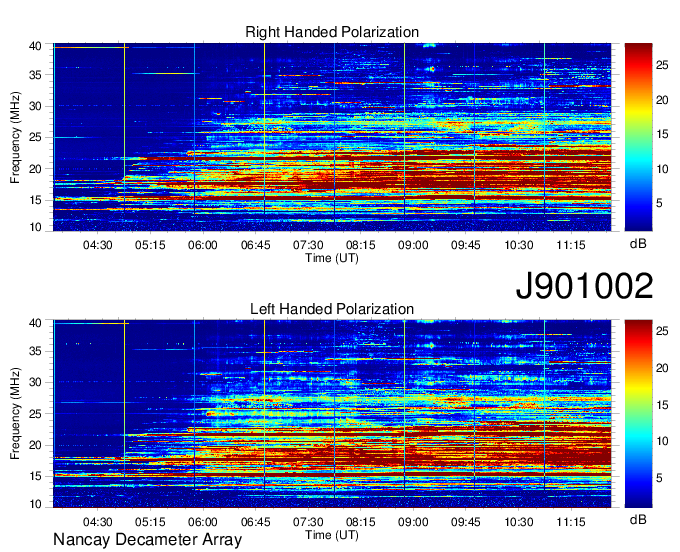Click the 09:00 time tick on the right-handed plot
Screen dimensions: 680x552
click(413, 245)
